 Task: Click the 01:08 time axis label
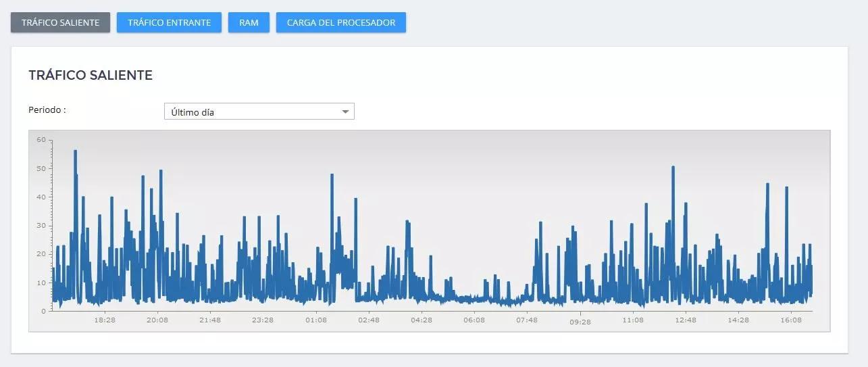click(316, 320)
